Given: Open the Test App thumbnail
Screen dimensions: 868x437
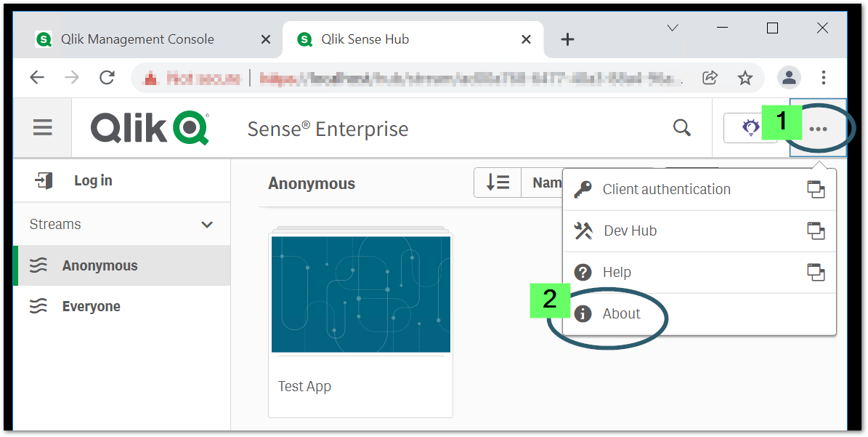Looking at the screenshot, I should click(x=360, y=293).
